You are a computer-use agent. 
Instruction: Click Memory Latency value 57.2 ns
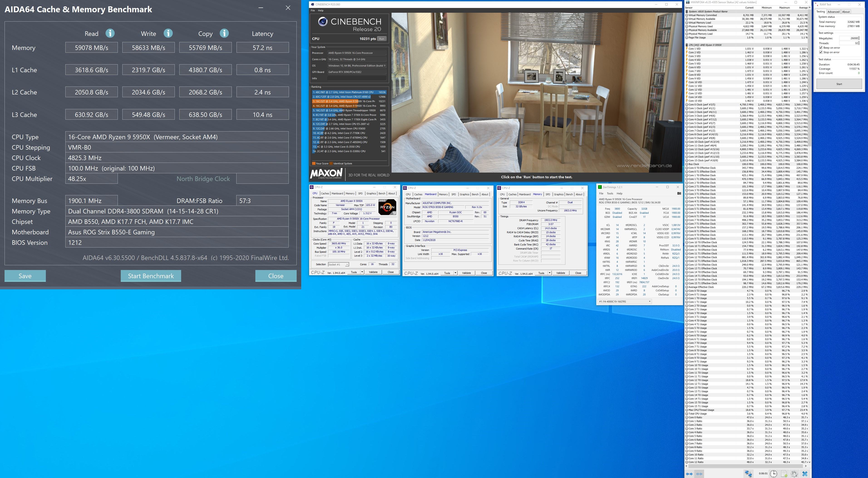pyautogui.click(x=262, y=47)
